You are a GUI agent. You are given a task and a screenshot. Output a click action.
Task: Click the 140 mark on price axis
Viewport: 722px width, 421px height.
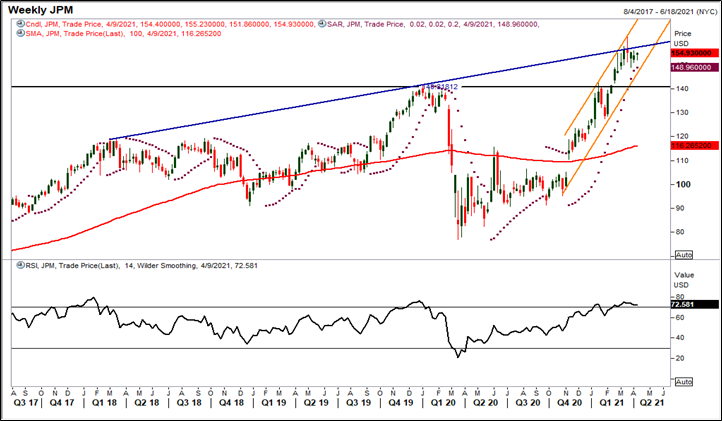coord(682,88)
